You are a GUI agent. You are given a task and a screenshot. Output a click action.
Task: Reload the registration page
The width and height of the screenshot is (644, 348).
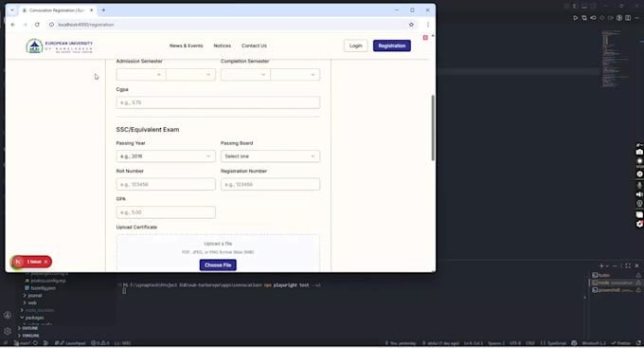coord(37,25)
